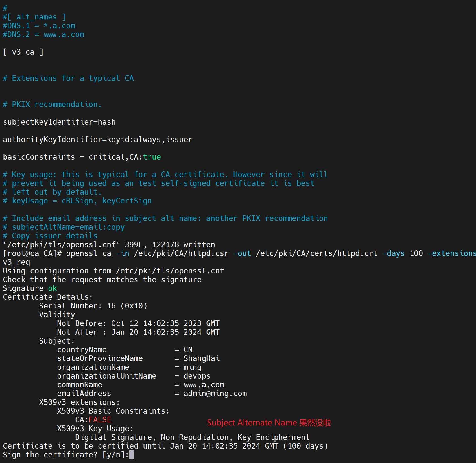
Task: Click the red FALSE value after CA:
Action: pos(100,420)
